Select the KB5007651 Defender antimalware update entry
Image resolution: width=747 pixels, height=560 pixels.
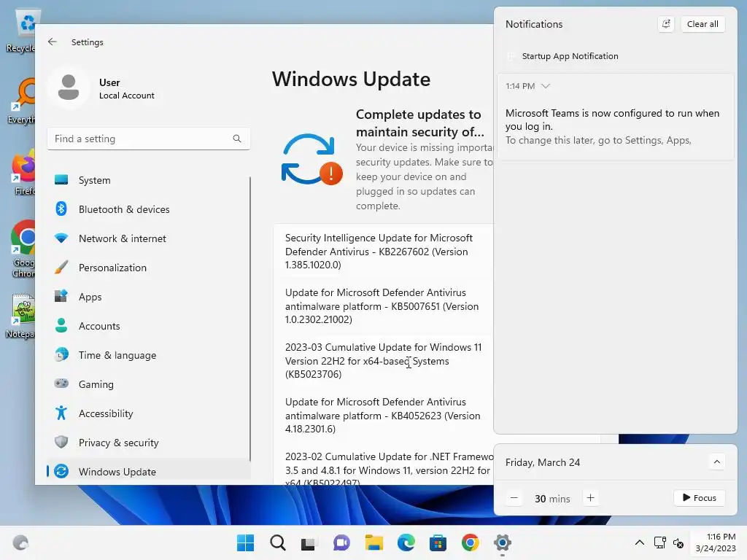tap(384, 306)
